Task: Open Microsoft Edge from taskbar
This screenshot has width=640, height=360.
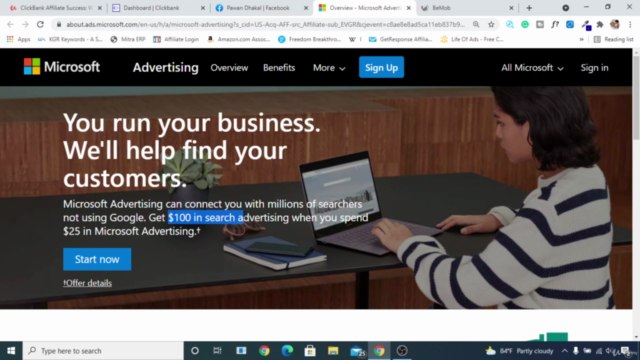Action: point(287,351)
